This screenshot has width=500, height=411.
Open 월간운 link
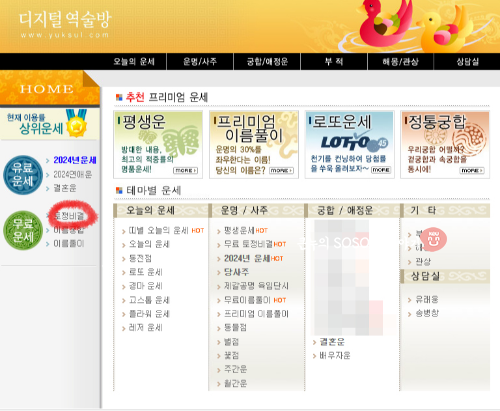(x=235, y=383)
